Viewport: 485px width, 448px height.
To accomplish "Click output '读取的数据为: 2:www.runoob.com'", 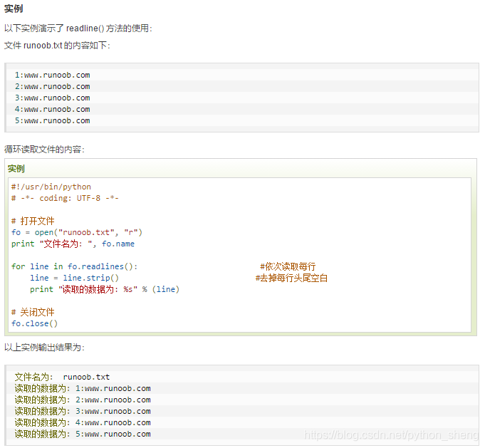I will (x=83, y=400).
